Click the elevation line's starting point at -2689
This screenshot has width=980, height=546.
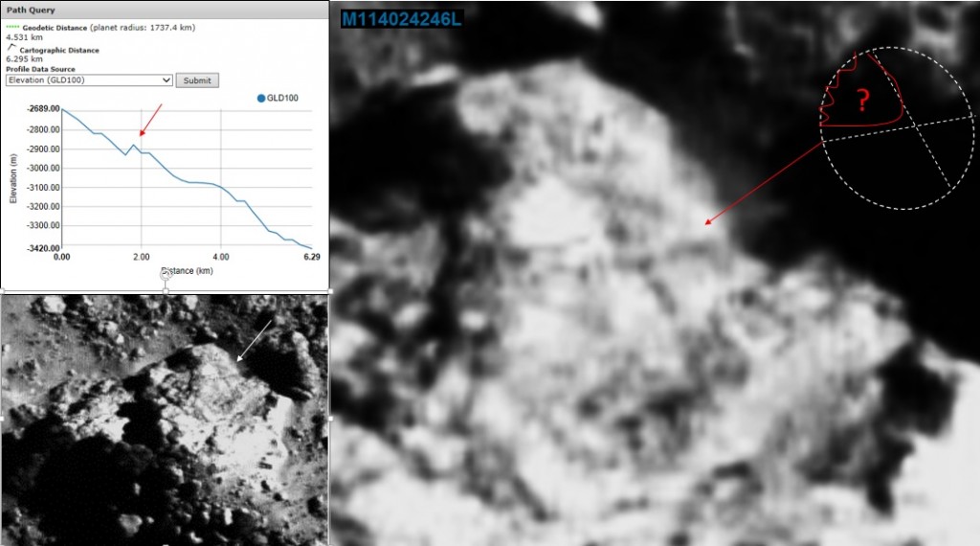pyautogui.click(x=62, y=109)
